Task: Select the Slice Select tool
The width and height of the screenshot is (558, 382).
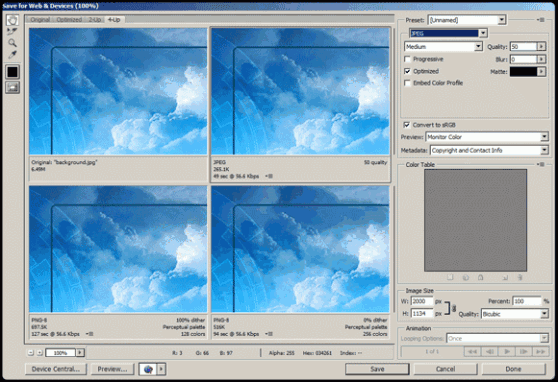Action: 12,32
